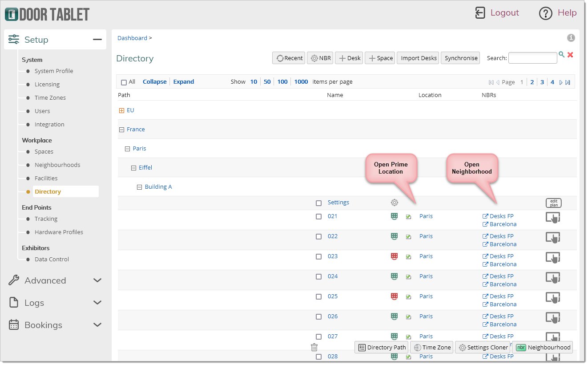The width and height of the screenshot is (588, 365).
Task: Click the floor plan touch icon for 022
Action: coord(552,238)
